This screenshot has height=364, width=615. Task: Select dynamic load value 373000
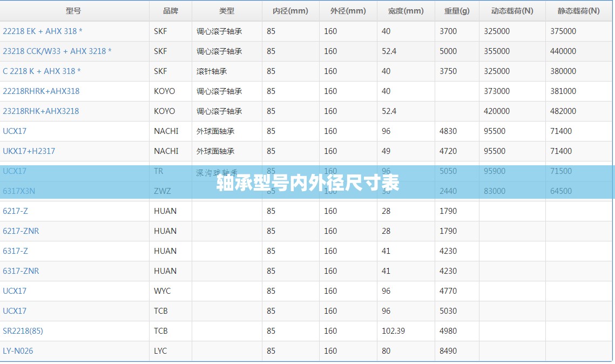[497, 91]
